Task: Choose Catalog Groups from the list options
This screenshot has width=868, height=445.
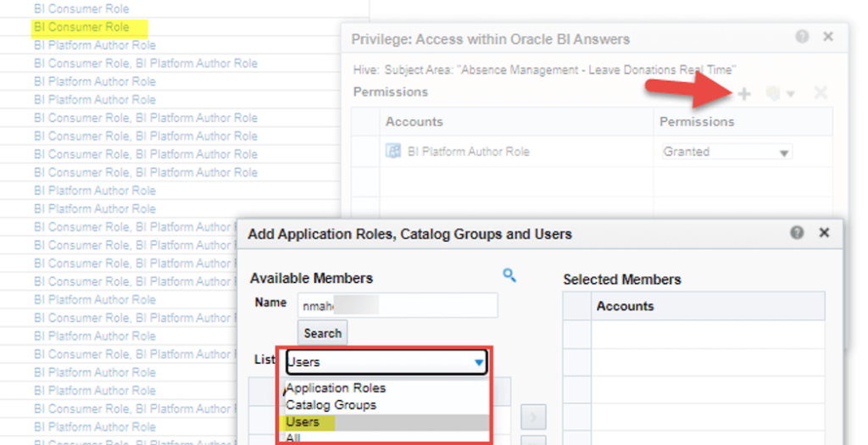Action: (x=331, y=405)
